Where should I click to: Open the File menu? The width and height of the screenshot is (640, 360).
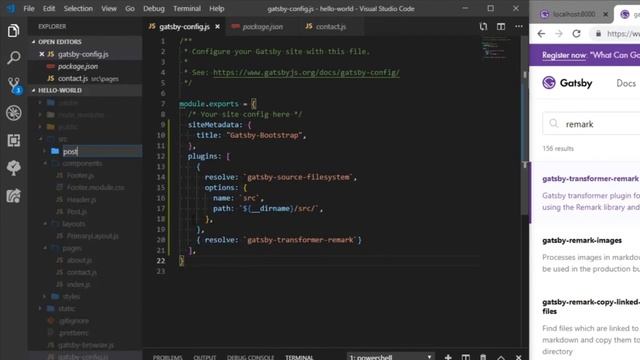click(x=29, y=8)
